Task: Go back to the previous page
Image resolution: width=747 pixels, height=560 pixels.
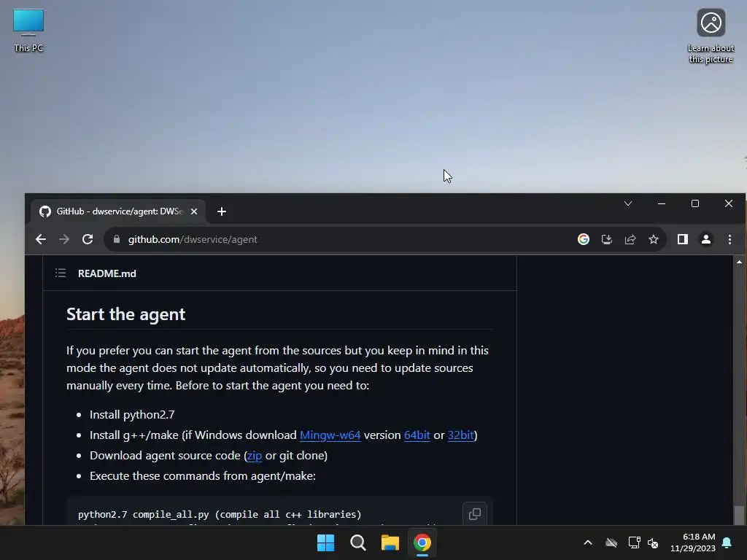Action: [x=41, y=239]
